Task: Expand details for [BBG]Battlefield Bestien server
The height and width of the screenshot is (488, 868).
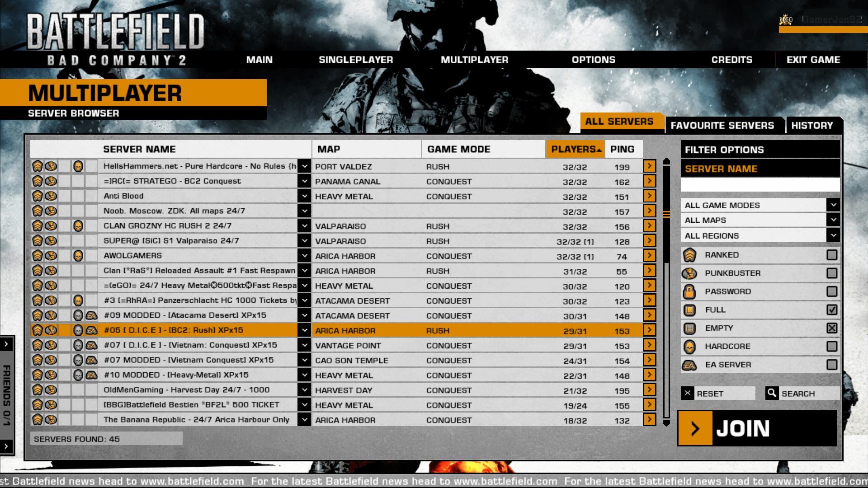Action: [x=305, y=405]
